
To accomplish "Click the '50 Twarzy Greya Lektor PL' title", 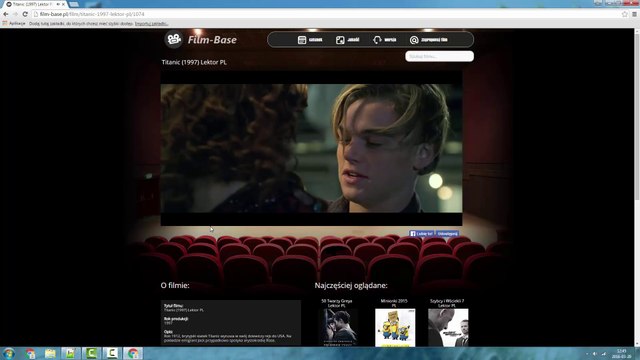I will pos(337,303).
